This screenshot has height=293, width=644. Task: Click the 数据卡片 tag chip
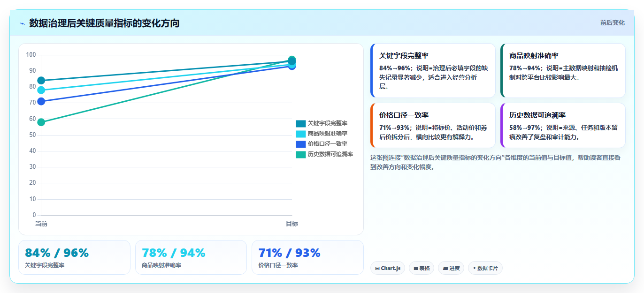[x=485, y=268]
